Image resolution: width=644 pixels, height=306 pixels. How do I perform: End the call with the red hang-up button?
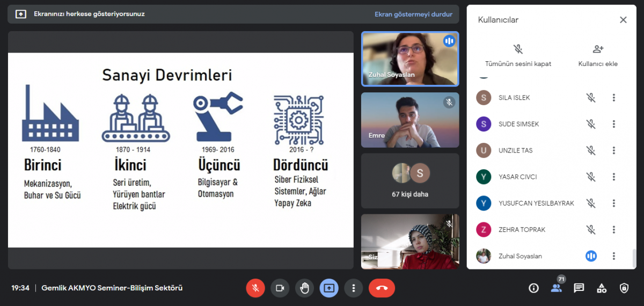[x=382, y=288]
